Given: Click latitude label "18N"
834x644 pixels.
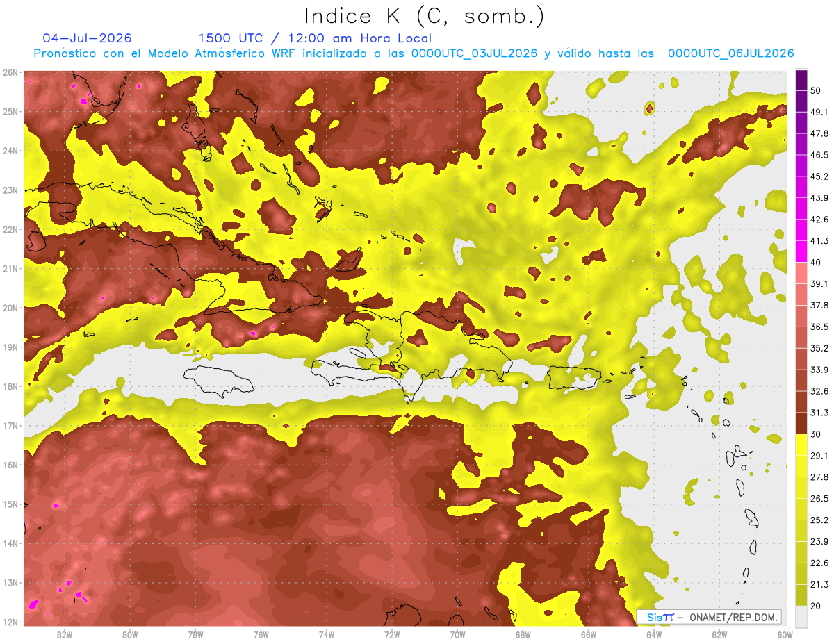Looking at the screenshot, I should (10, 386).
